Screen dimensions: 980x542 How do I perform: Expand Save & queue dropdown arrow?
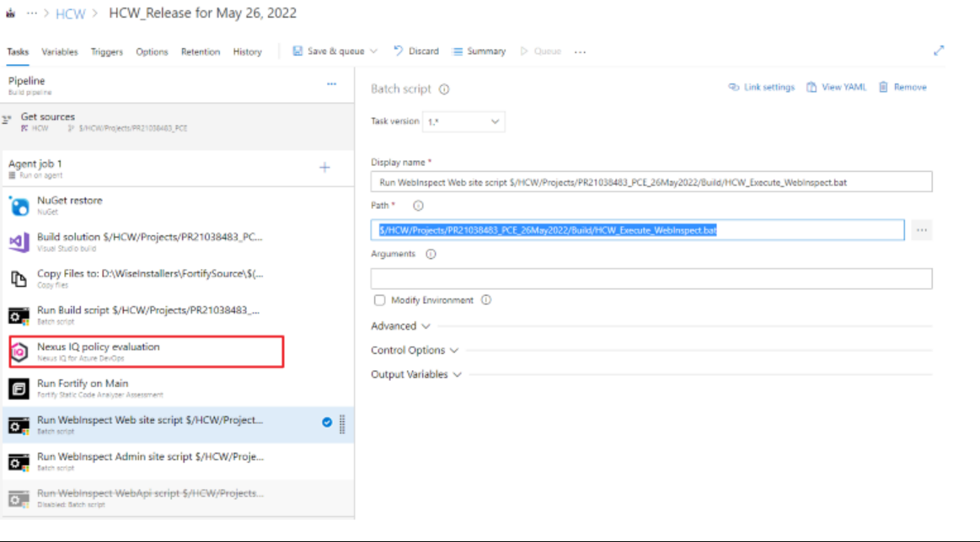pos(374,51)
